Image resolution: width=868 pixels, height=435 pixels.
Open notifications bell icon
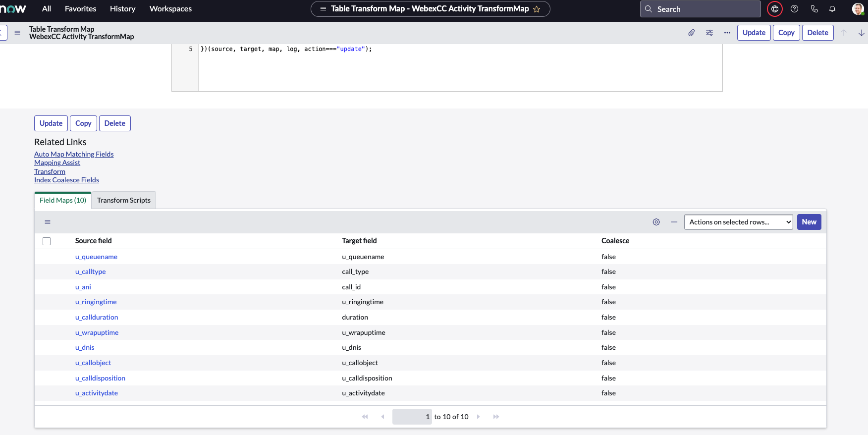pos(832,9)
